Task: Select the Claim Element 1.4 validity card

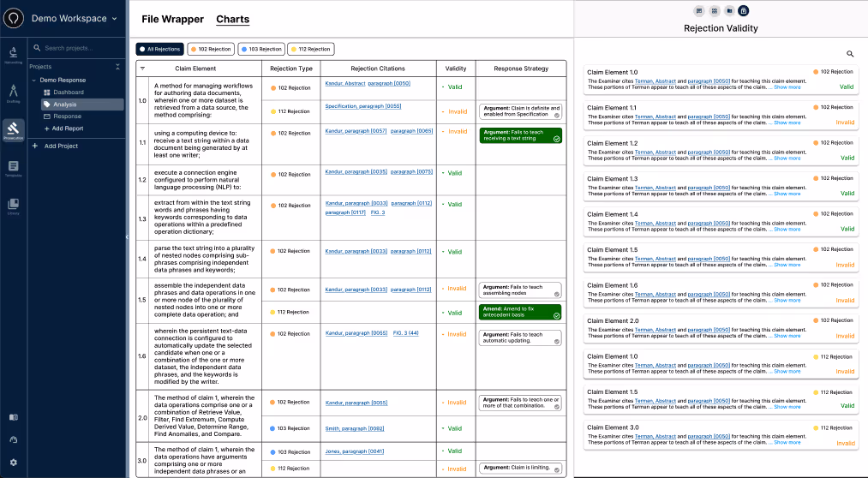Action: pyautogui.click(x=721, y=221)
